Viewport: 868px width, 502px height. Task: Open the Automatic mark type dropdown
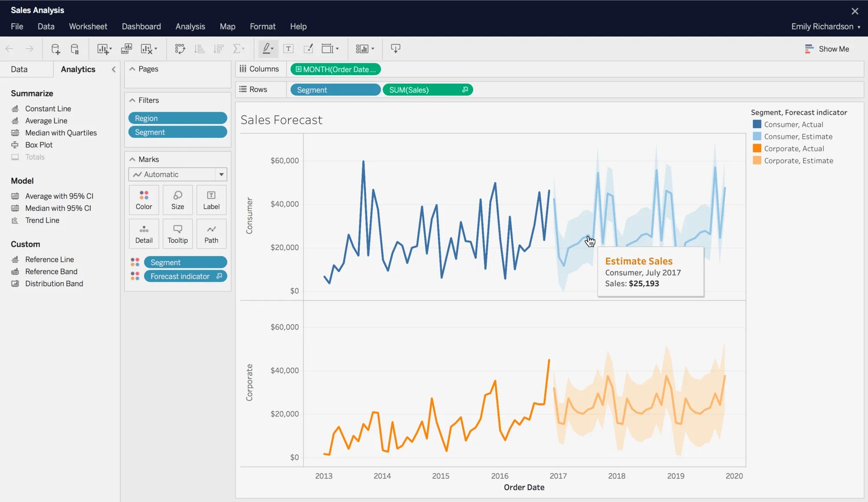(221, 175)
